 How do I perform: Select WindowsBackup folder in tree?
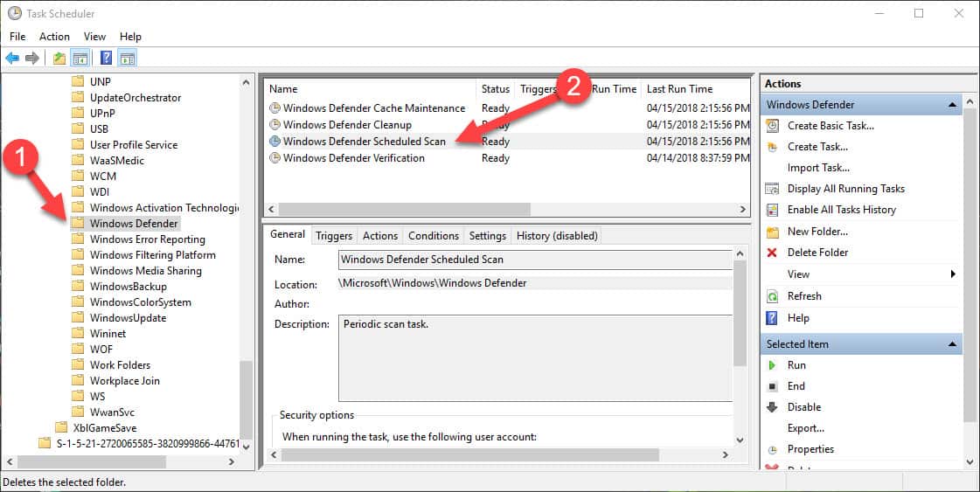pyautogui.click(x=129, y=287)
